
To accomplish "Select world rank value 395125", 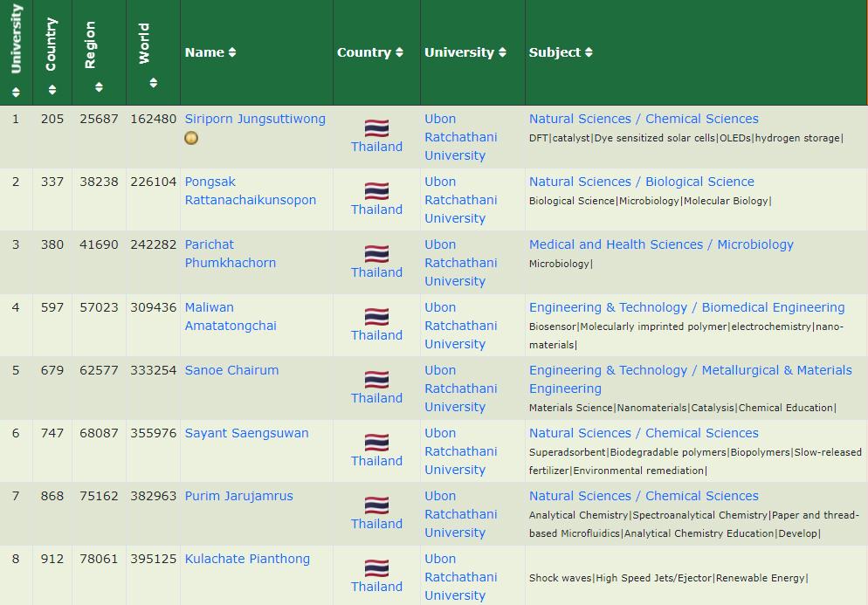I will coord(154,559).
